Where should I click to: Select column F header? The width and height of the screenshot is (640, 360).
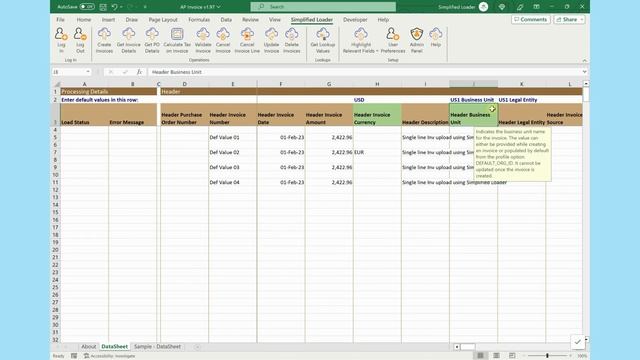(281, 84)
